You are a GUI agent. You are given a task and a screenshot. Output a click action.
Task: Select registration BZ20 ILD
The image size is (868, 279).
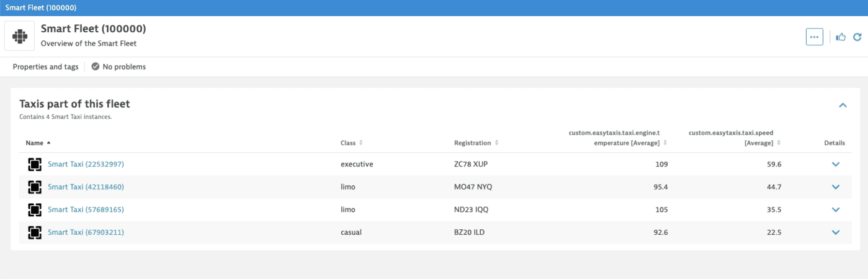click(471, 232)
